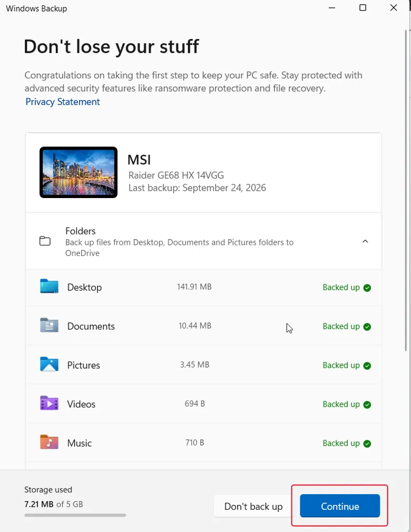Select the Desktop folder name
Image resolution: width=411 pixels, height=532 pixels.
click(x=84, y=288)
